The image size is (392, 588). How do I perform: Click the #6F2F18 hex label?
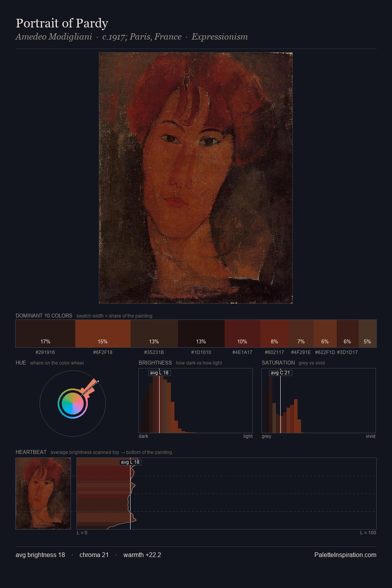click(x=103, y=352)
